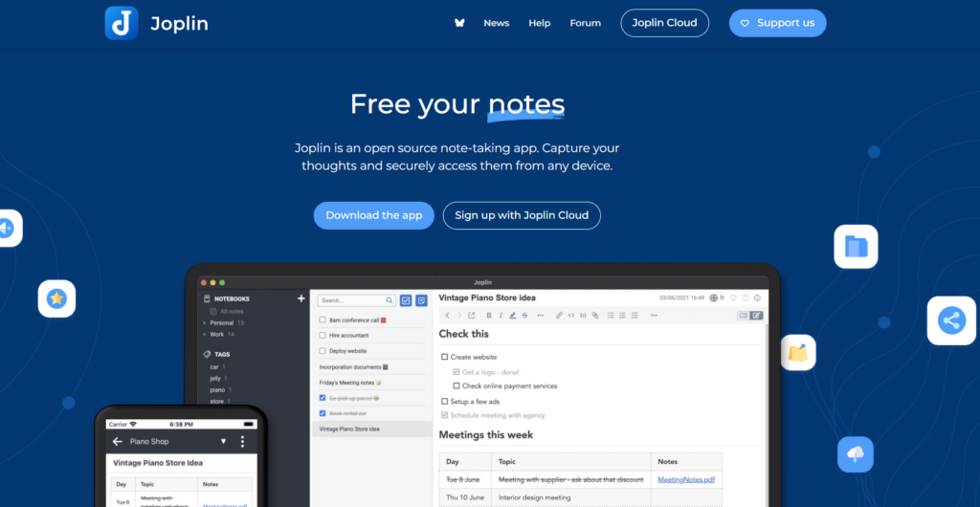The width and height of the screenshot is (980, 507).
Task: Click the cloud upload icon tile
Action: [x=855, y=453]
